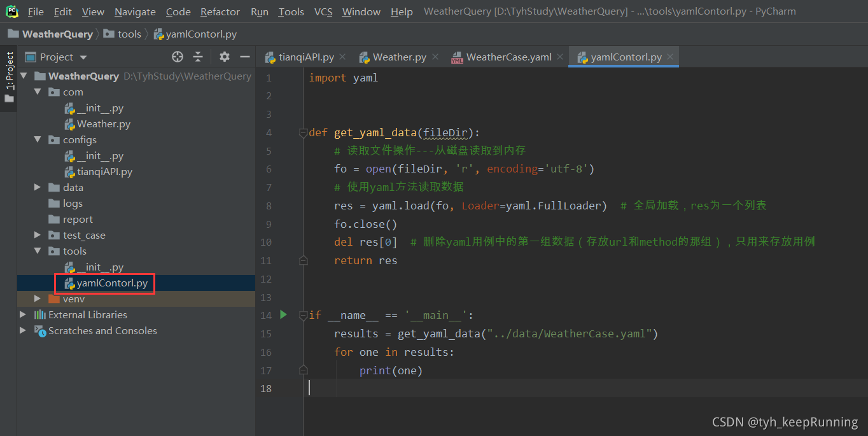The height and width of the screenshot is (436, 868).
Task: Open the VCS menu
Action: [323, 11]
